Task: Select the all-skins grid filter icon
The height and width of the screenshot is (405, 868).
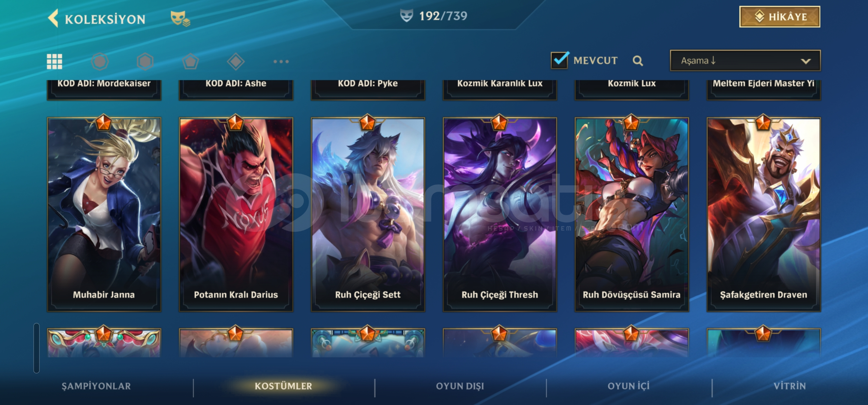Action: 54,61
